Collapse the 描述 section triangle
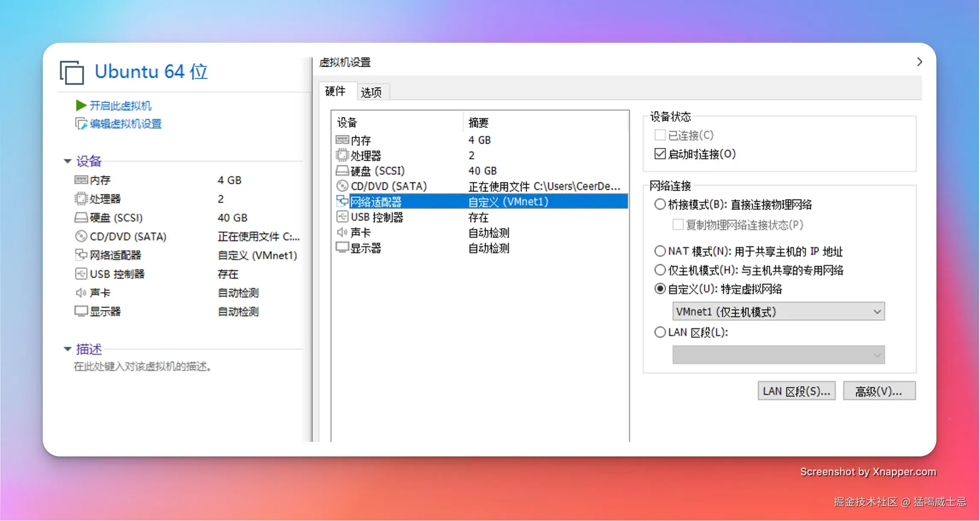The height and width of the screenshot is (521, 980). click(x=68, y=349)
